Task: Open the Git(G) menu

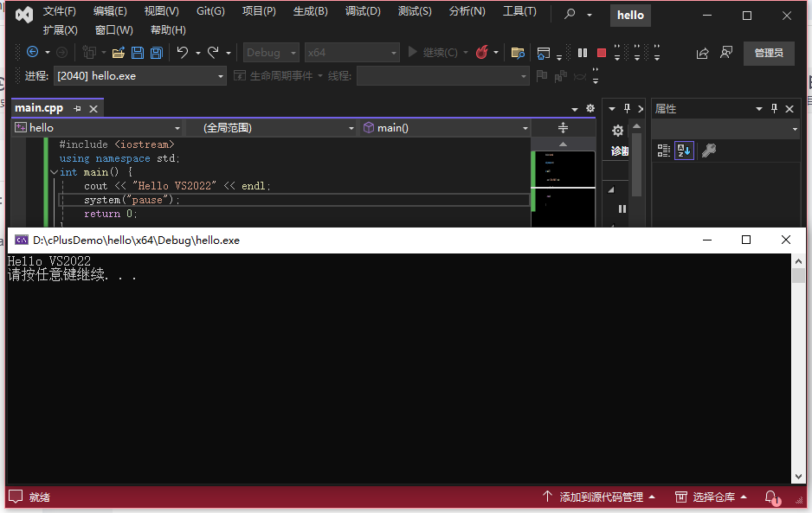Action: (210, 11)
